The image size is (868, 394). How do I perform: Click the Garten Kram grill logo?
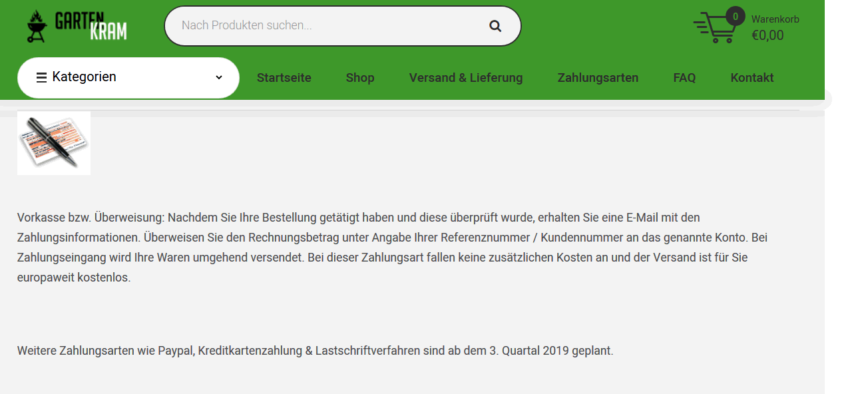77,27
